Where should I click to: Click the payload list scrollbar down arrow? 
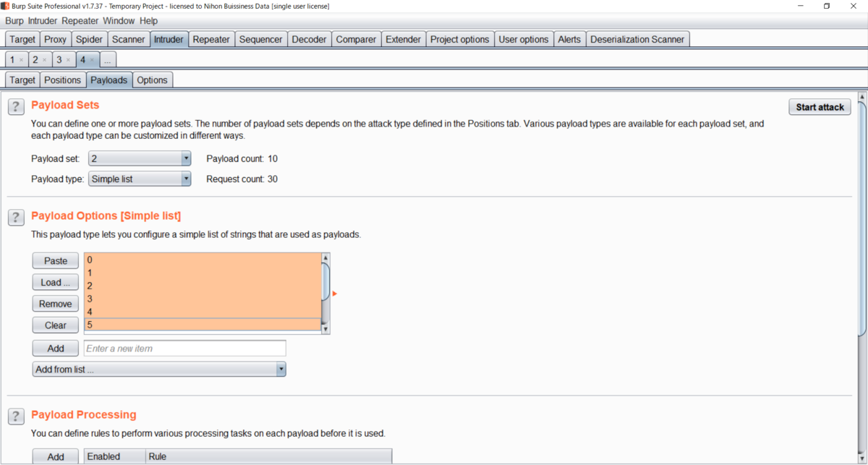pos(325,329)
